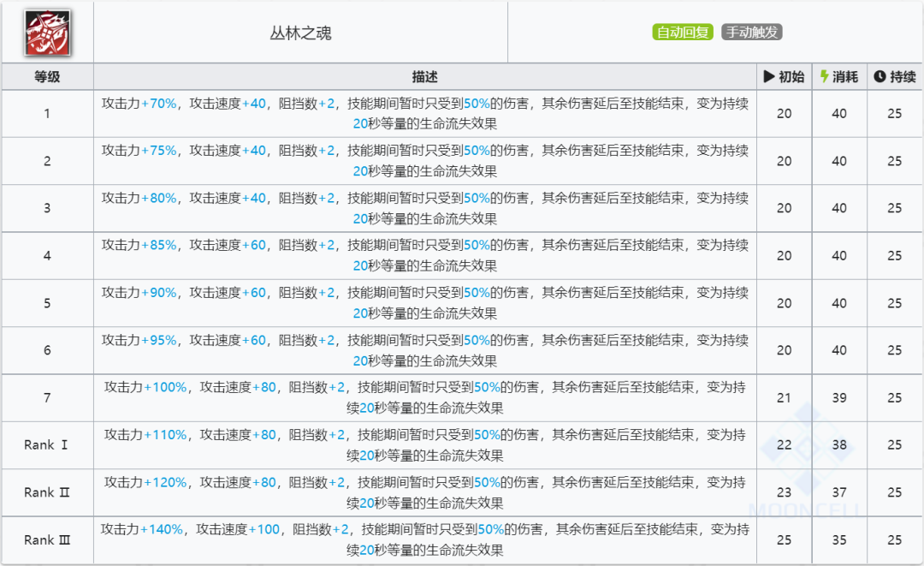Click the 描述 column header
The height and width of the screenshot is (566, 924).
424,76
